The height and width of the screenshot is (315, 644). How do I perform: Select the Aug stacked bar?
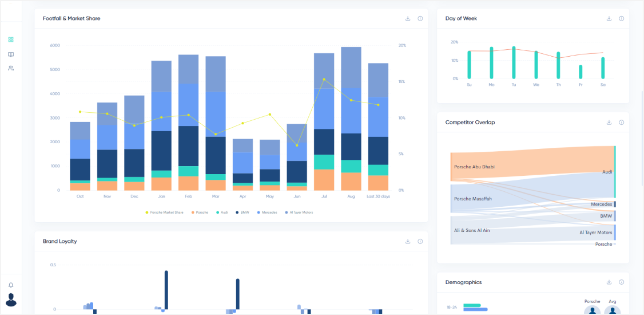point(351,119)
